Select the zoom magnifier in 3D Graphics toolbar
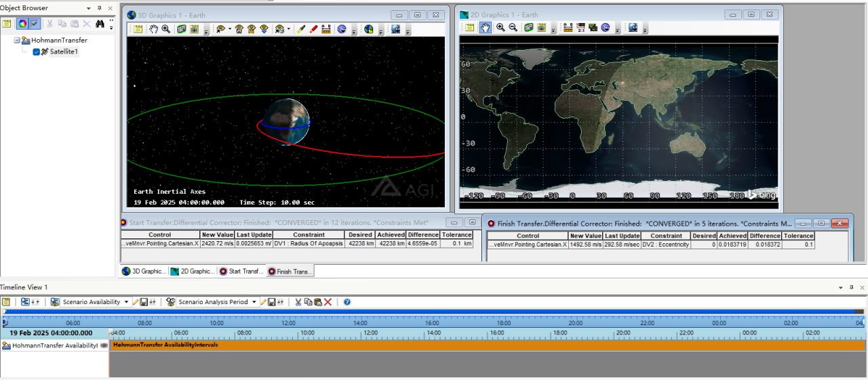Image resolution: width=868 pixels, height=380 pixels. (166, 29)
